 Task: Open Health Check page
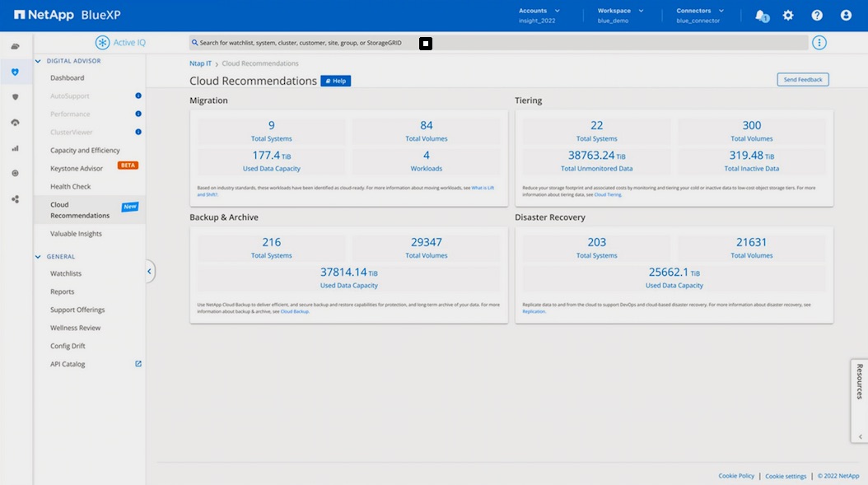click(71, 187)
